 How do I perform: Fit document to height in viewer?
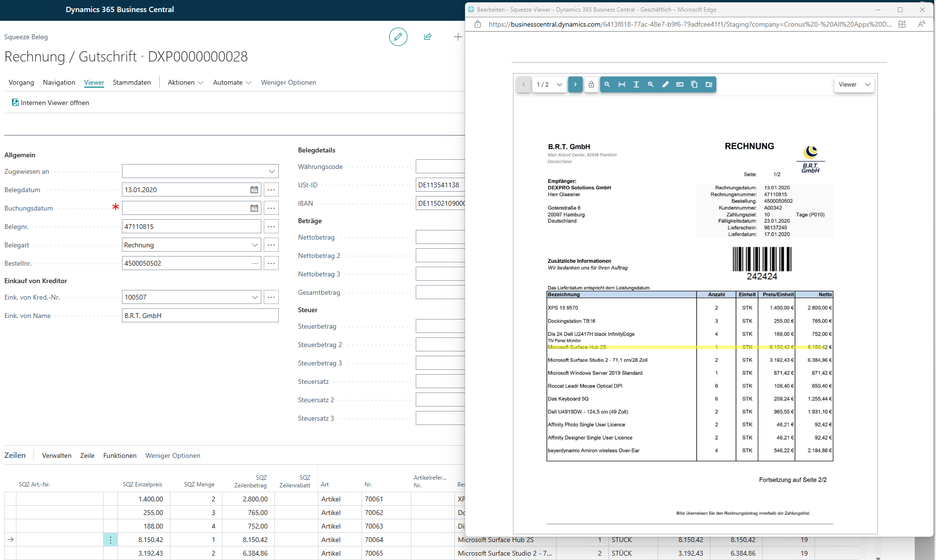[636, 84]
